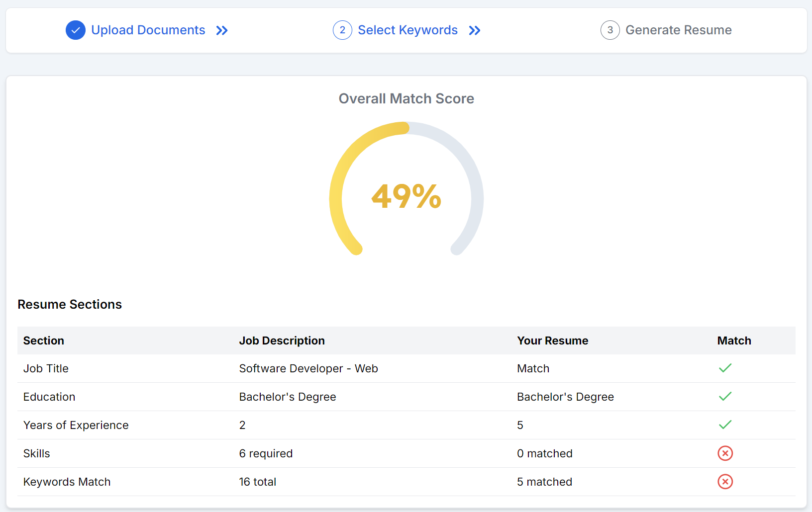Click the green checkmark in the Job Title row

tap(725, 368)
